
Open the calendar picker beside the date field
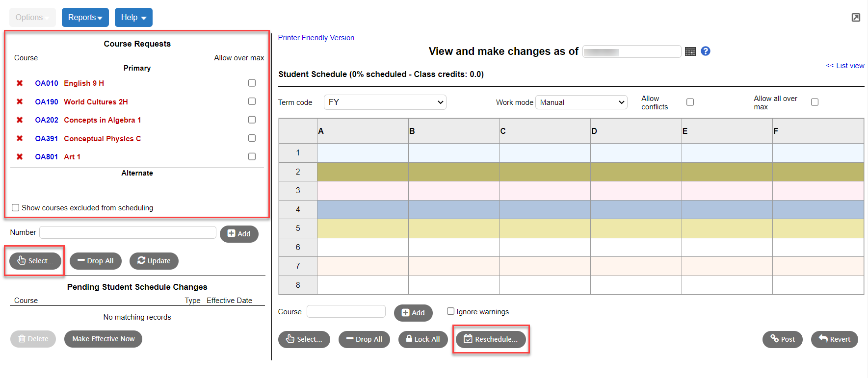[690, 51]
